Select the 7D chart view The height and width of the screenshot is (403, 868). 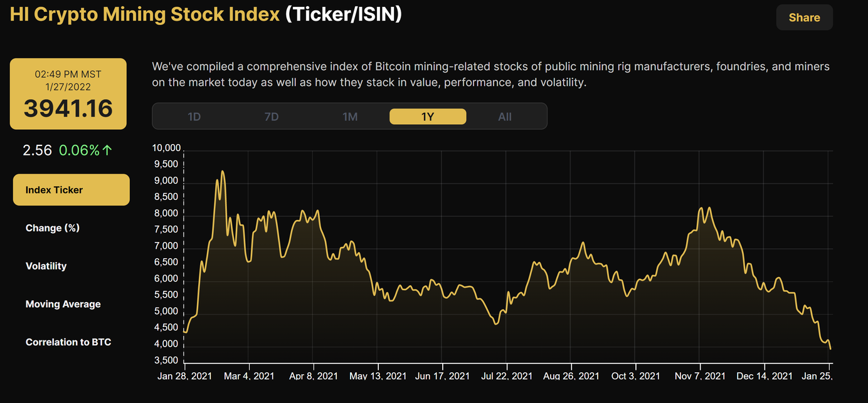[x=272, y=116]
